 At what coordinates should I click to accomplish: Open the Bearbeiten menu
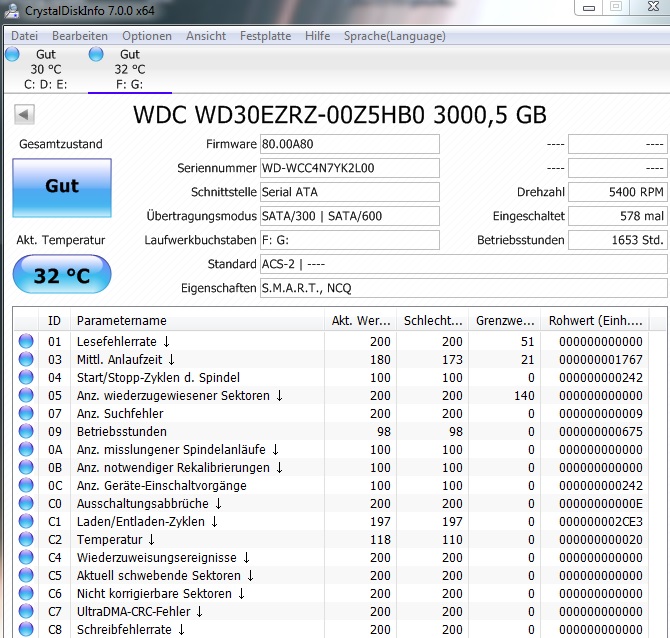click(80, 36)
